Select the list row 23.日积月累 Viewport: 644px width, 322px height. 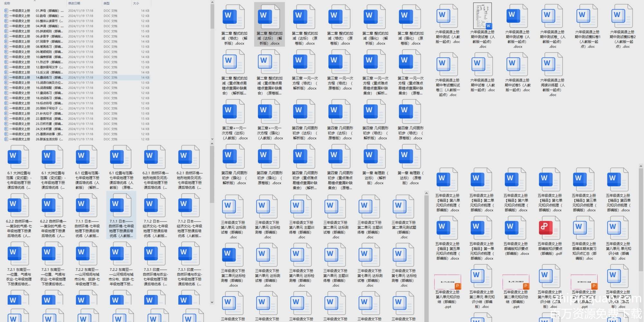coord(77,124)
